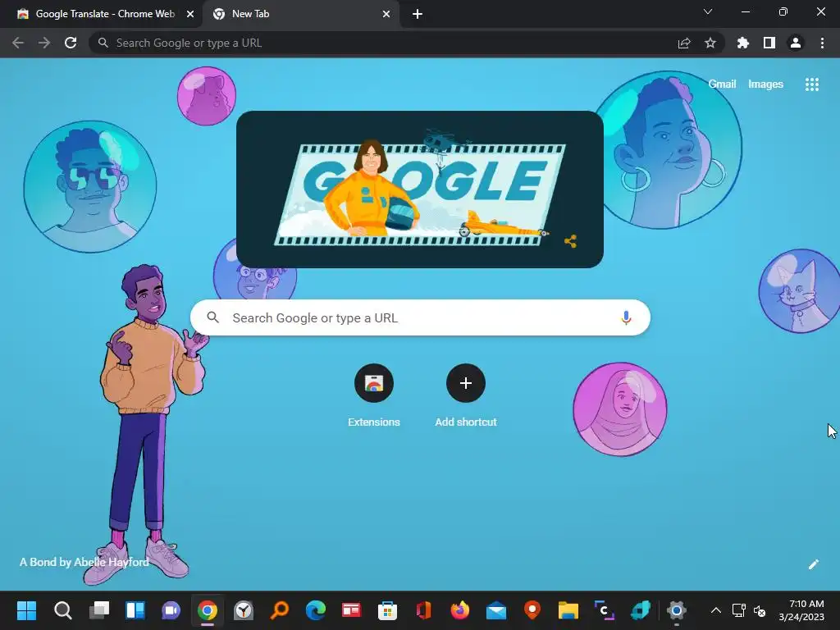
Task: Launch Microsoft Office from taskbar
Action: [x=424, y=610]
